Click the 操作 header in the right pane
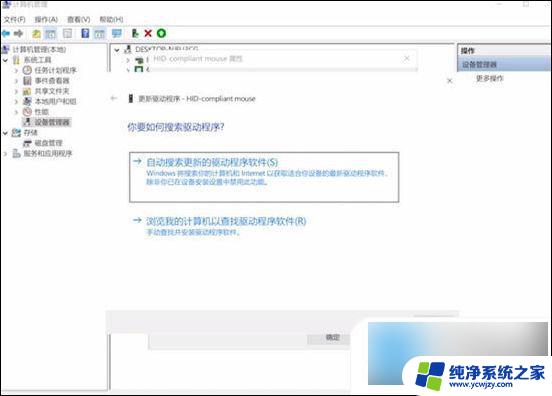This screenshot has width=552, height=396. point(468,50)
